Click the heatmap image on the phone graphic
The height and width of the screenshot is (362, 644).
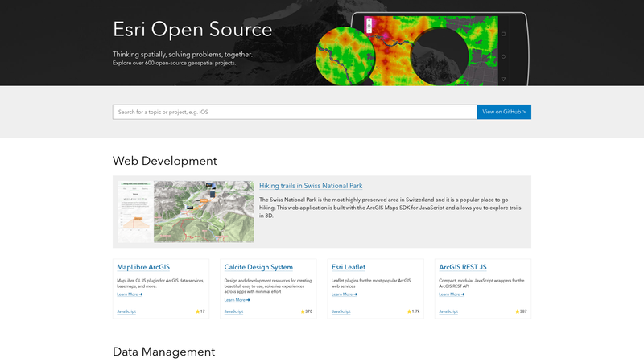coord(431,51)
